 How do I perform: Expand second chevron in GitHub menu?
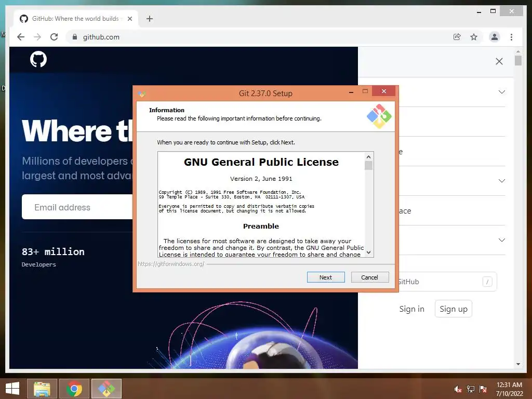click(502, 181)
